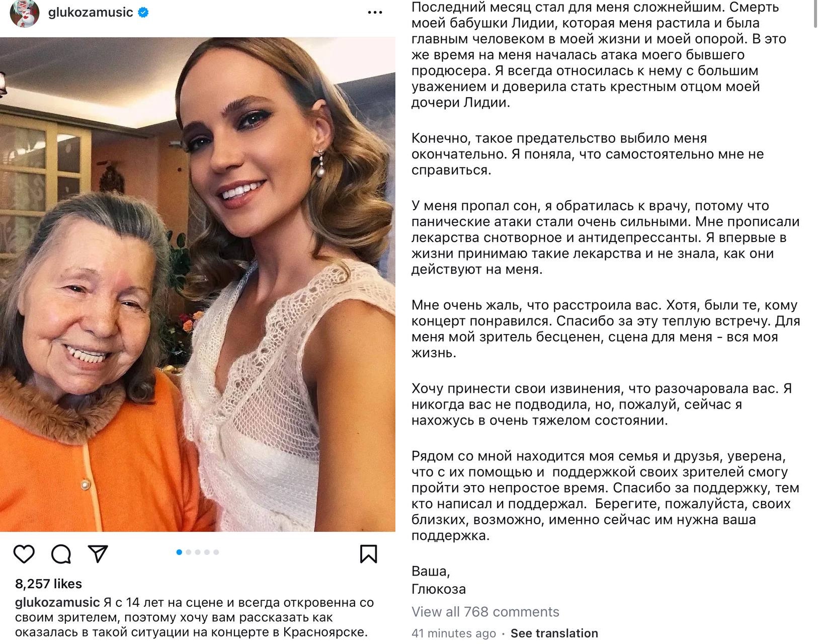Image resolution: width=820 pixels, height=644 pixels.
Task: Click the glukozamusic profile avatar
Action: point(24,12)
